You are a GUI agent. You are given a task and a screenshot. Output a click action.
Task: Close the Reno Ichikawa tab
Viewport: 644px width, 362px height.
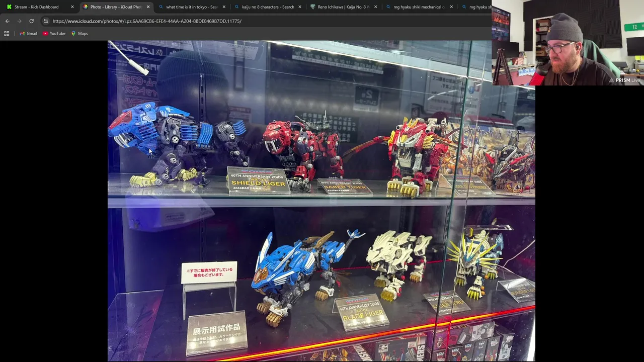[x=375, y=7]
